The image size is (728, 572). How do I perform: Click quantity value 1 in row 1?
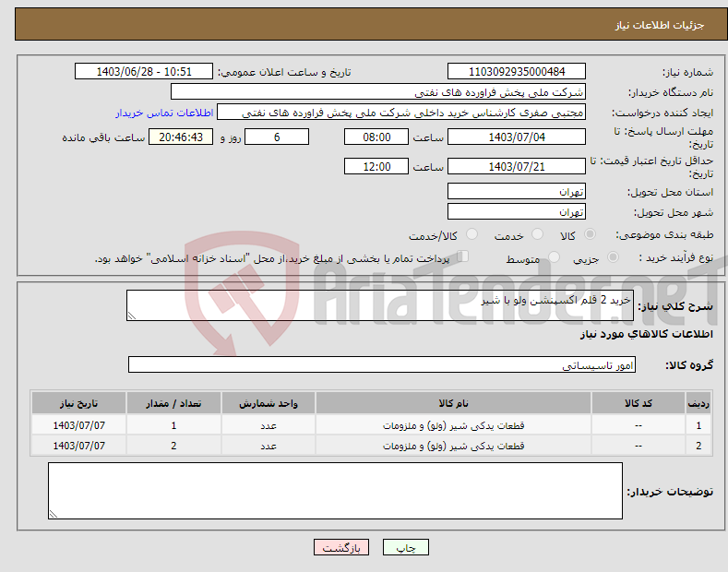173,425
